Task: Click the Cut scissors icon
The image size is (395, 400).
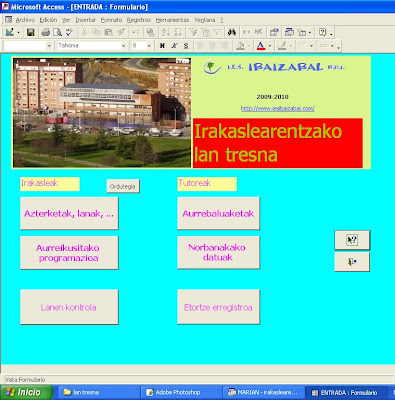Action: pos(84,32)
